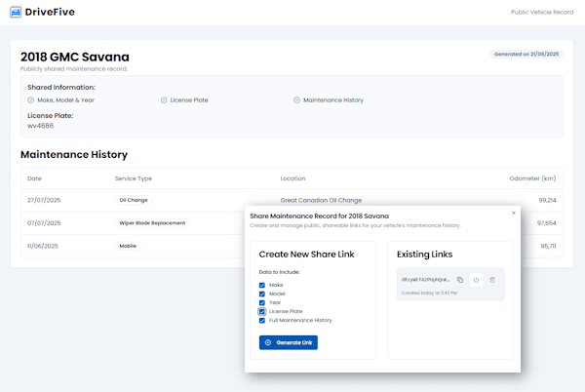585x392 pixels.
Task: Click the Make, Model & Year check icon
Action: pyautogui.click(x=30, y=100)
